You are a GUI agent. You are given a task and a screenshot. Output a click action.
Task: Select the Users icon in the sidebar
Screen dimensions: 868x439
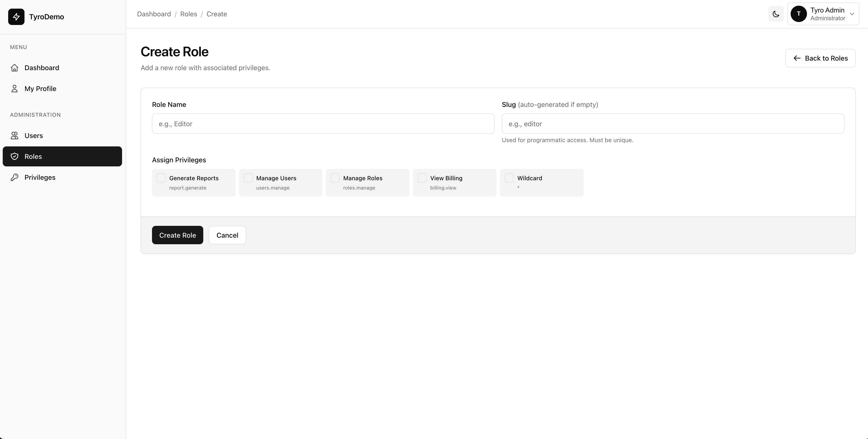[x=15, y=136]
